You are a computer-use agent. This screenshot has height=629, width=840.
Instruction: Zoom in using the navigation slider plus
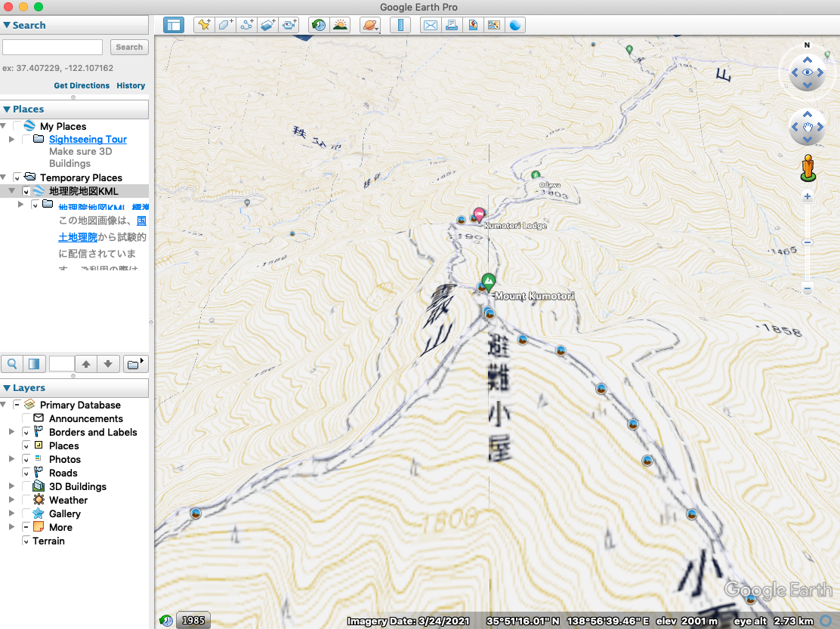pyautogui.click(x=807, y=196)
